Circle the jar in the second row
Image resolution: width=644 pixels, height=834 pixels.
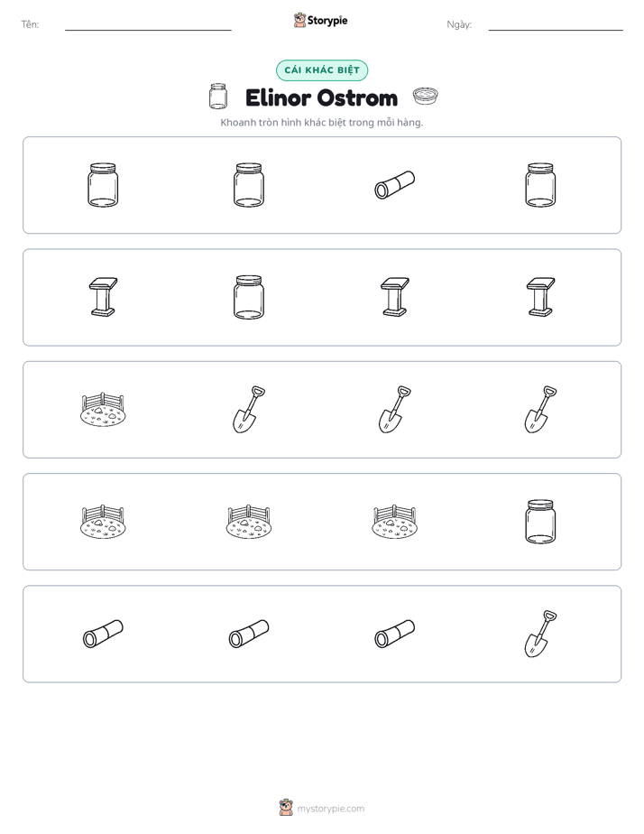[249, 297]
